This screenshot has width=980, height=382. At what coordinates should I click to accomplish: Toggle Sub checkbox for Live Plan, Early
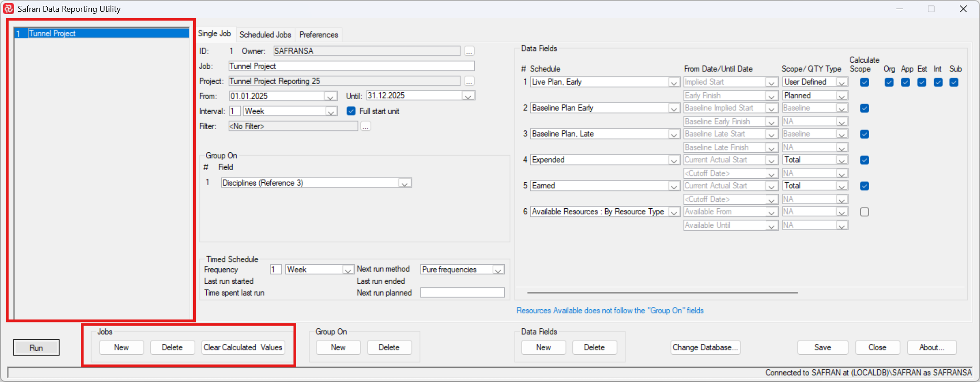click(954, 82)
